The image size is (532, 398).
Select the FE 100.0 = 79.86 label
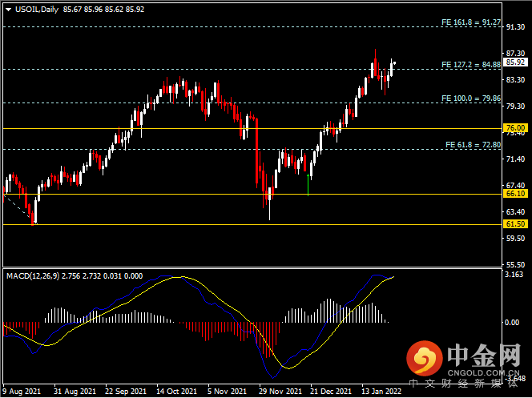[x=471, y=98]
